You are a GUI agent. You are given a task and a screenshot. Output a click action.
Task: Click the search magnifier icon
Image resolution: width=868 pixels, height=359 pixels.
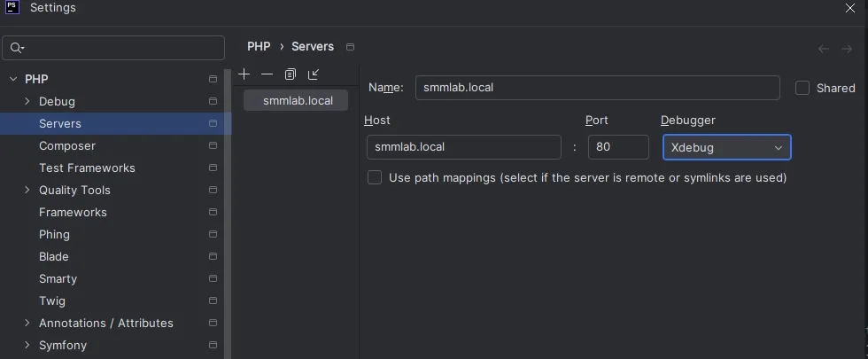(17, 48)
